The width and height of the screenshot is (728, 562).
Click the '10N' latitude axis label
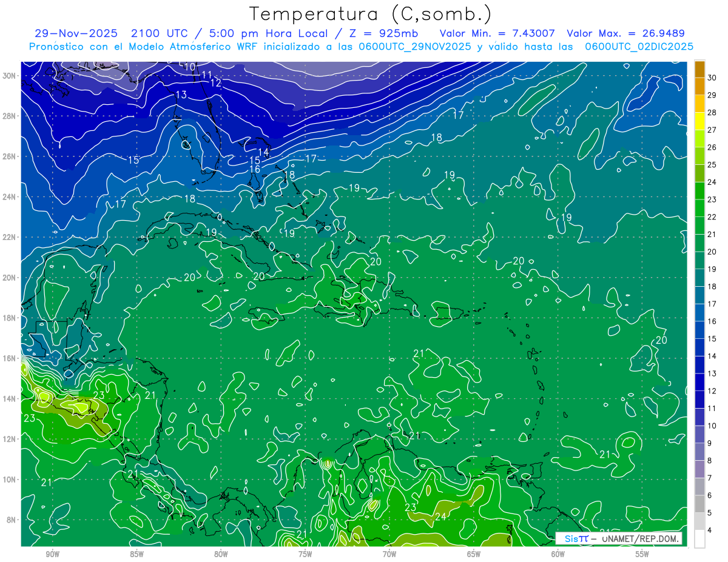coord(9,480)
